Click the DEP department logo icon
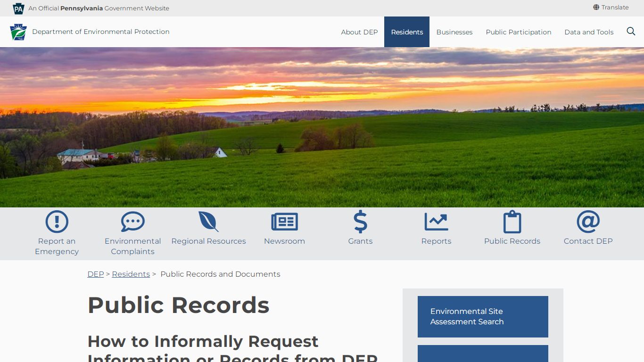Image resolution: width=644 pixels, height=362 pixels. (18, 32)
